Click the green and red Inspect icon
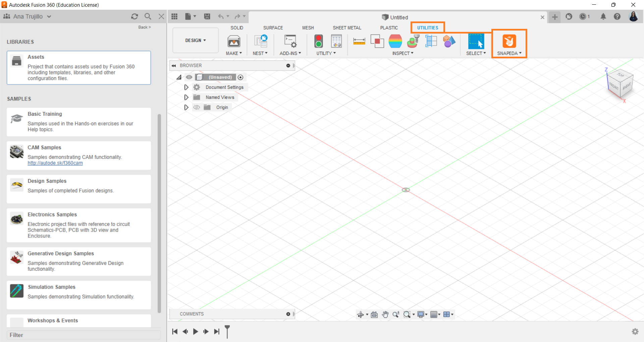The image size is (644, 342). coord(413,41)
